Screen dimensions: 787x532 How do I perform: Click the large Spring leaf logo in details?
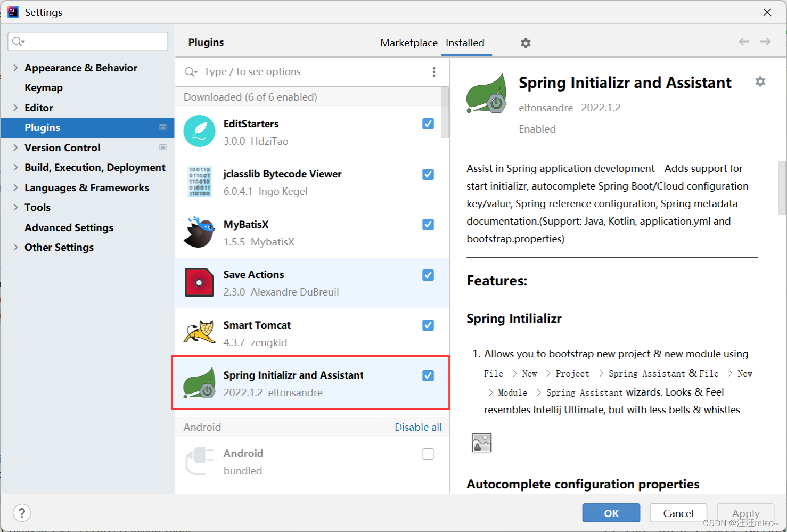pyautogui.click(x=486, y=93)
